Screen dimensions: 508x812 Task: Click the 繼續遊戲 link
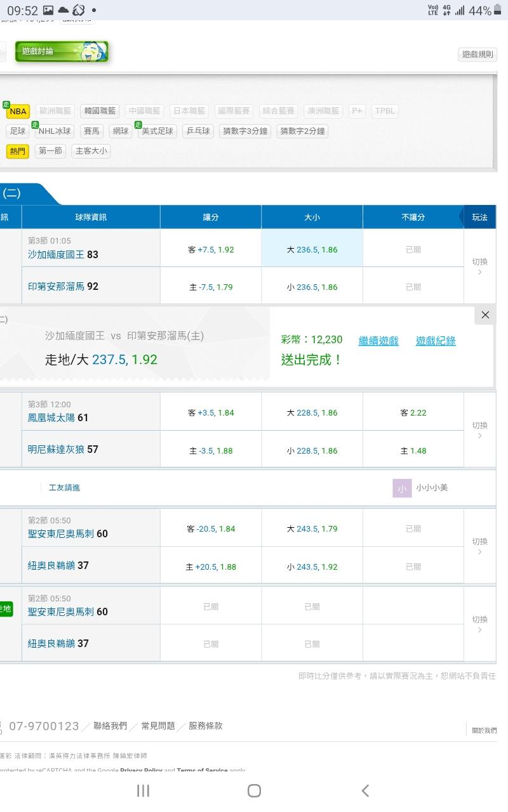[378, 341]
